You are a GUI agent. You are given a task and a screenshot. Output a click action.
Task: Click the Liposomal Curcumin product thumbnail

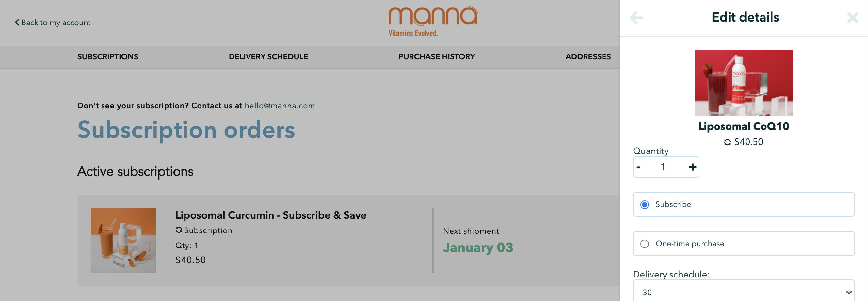point(123,240)
